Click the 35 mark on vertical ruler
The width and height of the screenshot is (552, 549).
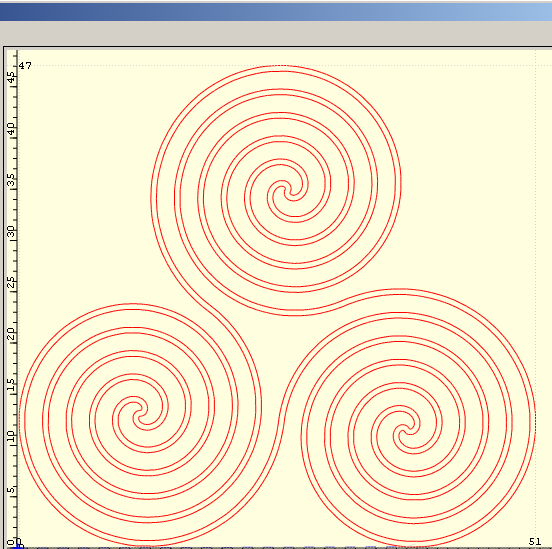pos(12,180)
